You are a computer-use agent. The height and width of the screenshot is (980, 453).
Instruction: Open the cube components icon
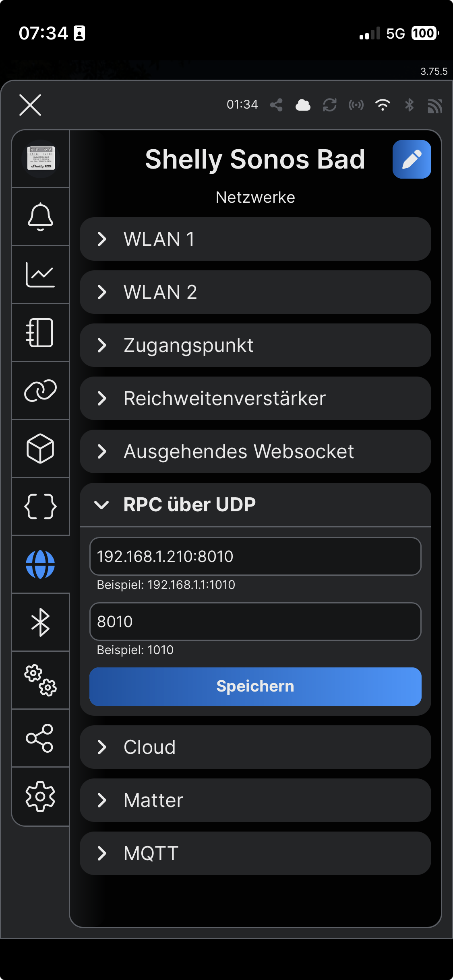pyautogui.click(x=40, y=449)
